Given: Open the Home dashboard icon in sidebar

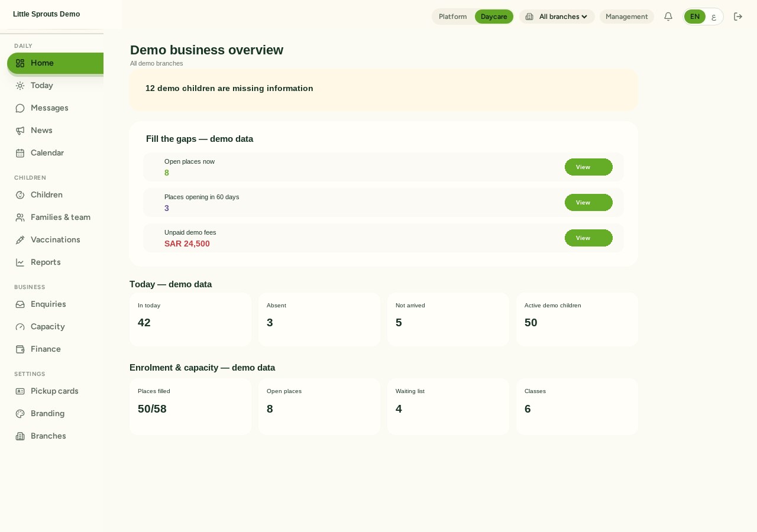Looking at the screenshot, I should (20, 63).
